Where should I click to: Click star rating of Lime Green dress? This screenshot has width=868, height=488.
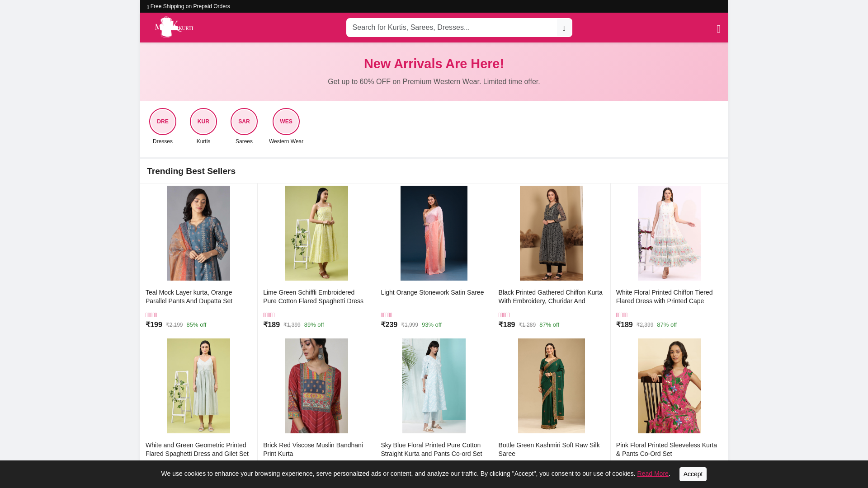pyautogui.click(x=269, y=315)
